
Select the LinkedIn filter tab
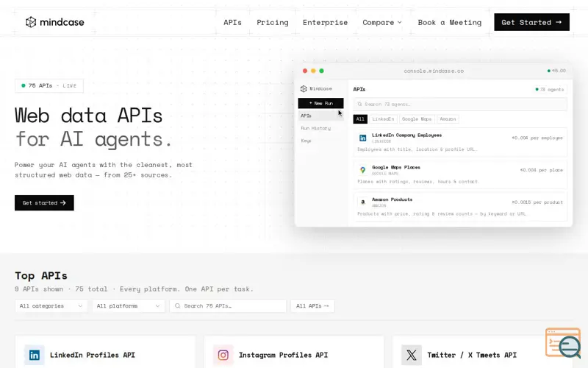pyautogui.click(x=383, y=119)
